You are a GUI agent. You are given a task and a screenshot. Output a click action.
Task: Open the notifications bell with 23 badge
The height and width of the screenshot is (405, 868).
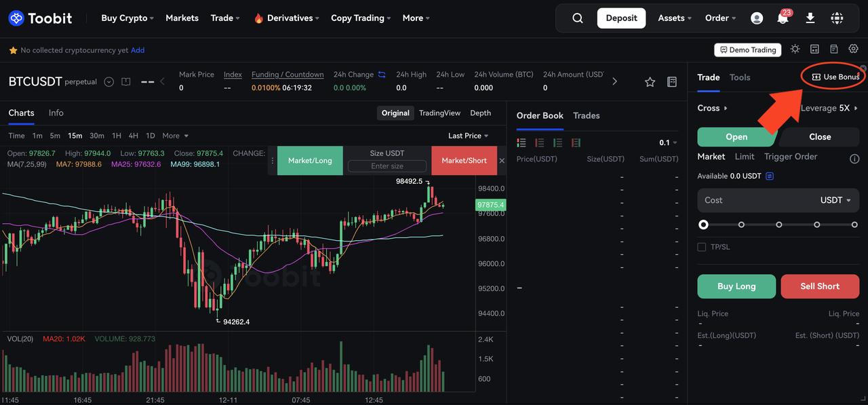pyautogui.click(x=783, y=18)
